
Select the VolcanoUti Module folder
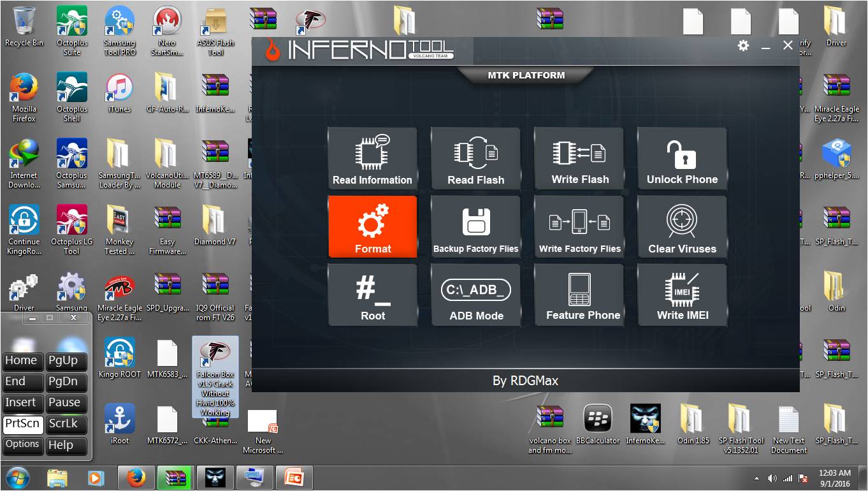[x=167, y=163]
